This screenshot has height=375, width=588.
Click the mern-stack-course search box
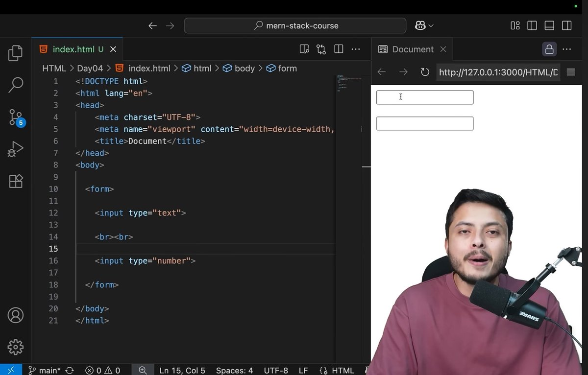pyautogui.click(x=295, y=25)
